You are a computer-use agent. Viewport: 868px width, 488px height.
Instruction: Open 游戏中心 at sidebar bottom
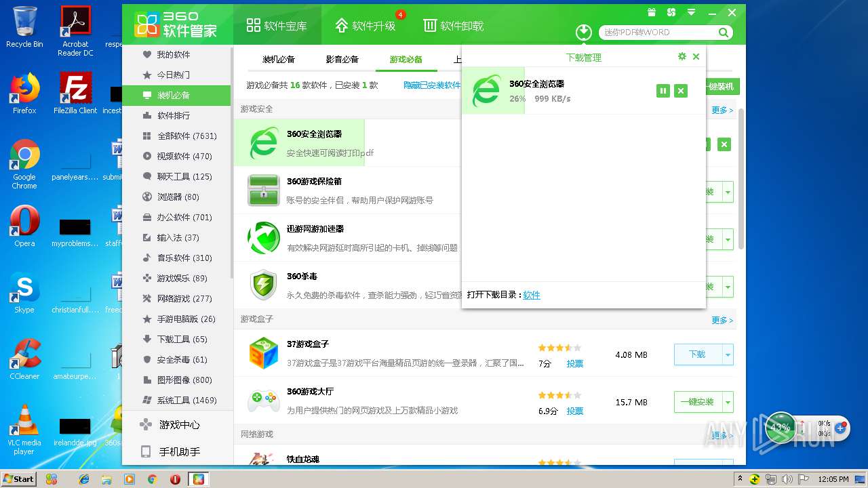176,425
